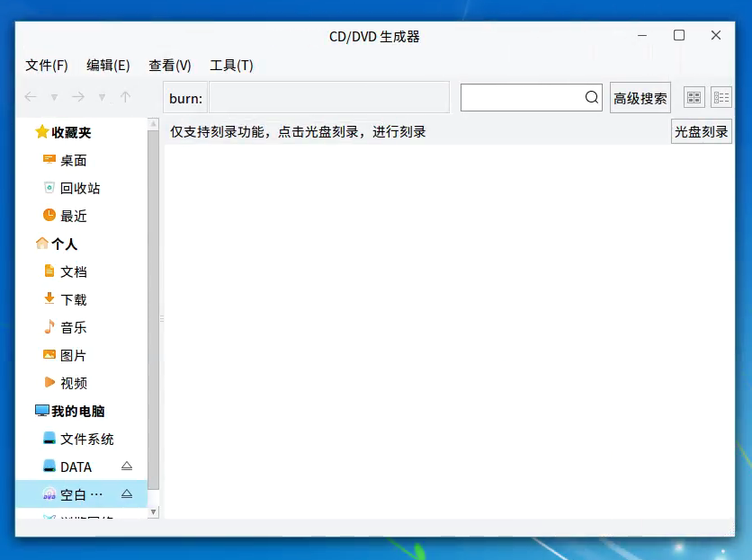Open the Music folder (音乐)
The image size is (752, 560).
[73, 327]
